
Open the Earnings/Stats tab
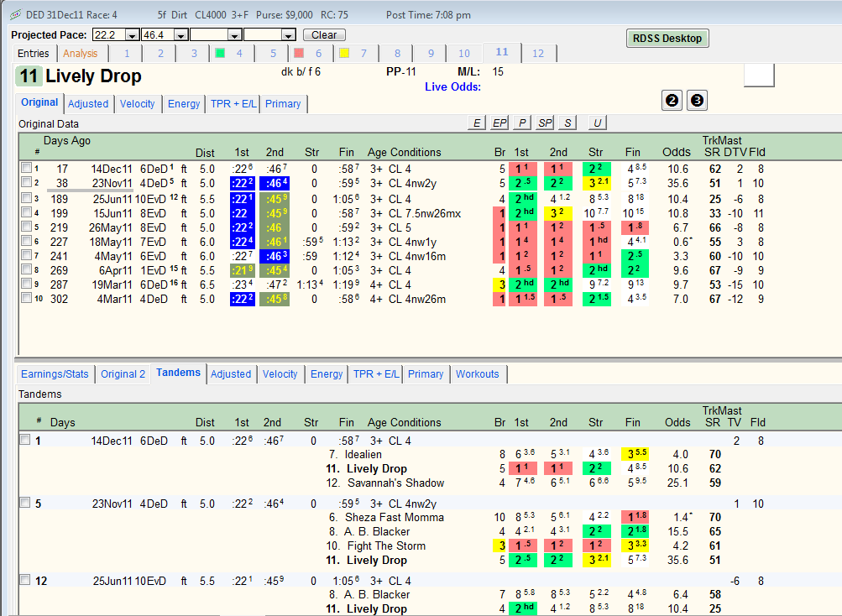coord(55,373)
